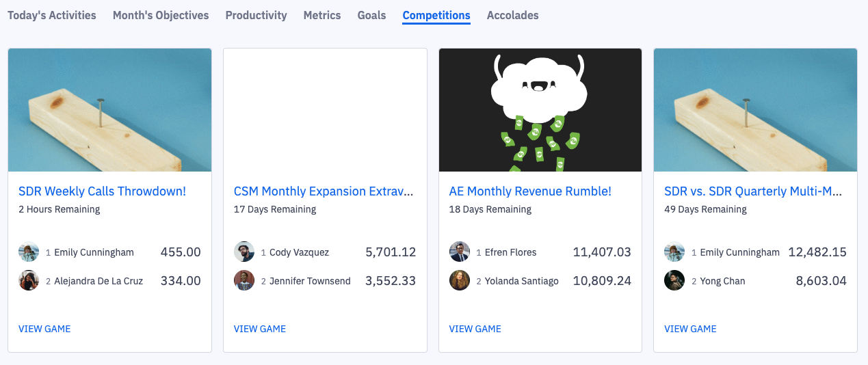
Task: Click Cody Vazquez's avatar picture
Action: pyautogui.click(x=244, y=252)
